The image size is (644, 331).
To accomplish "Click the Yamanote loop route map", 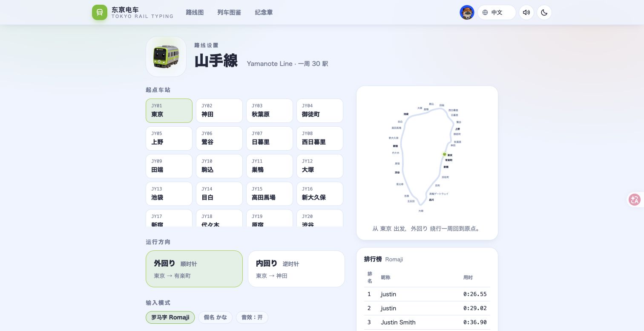I will point(427,157).
